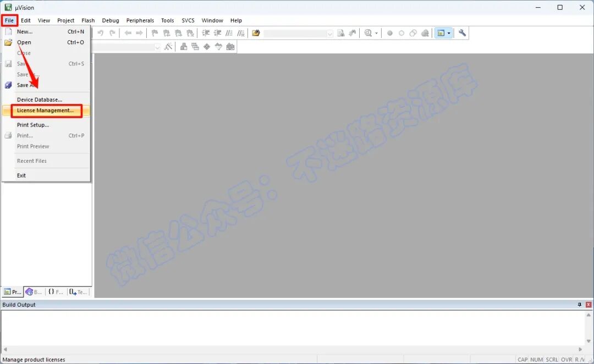Viewport: 594px width, 364px height.
Task: Open the Help menu
Action: pos(236,20)
